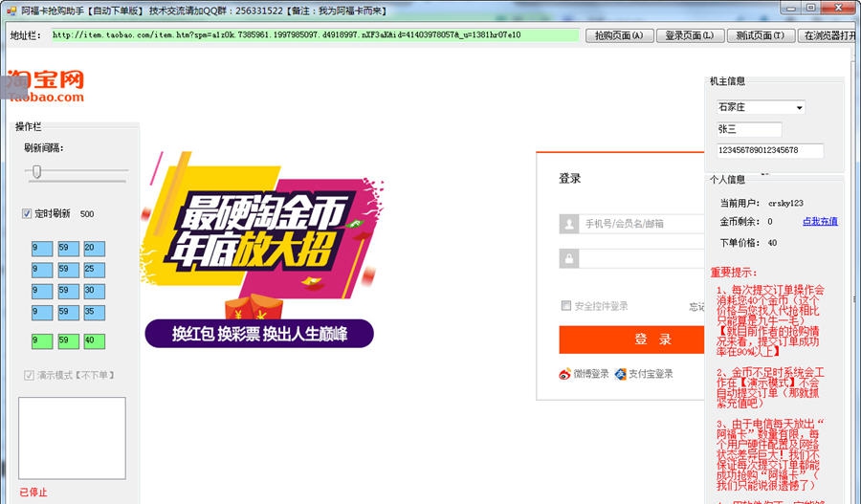Screen dimensions: 861x504
Task: Click the green hour field showing 9
Action: (x=42, y=341)
